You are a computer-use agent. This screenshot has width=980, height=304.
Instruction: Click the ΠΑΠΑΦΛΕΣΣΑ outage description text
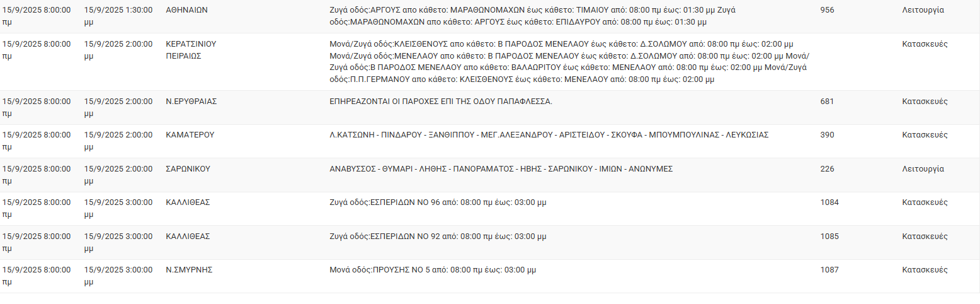[441, 101]
